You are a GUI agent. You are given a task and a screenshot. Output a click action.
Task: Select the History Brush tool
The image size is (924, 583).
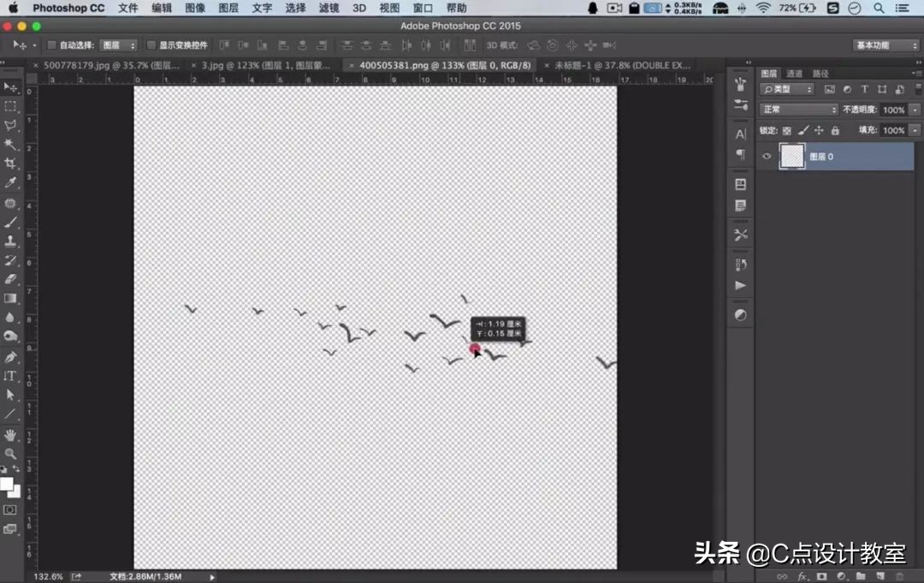click(x=10, y=260)
